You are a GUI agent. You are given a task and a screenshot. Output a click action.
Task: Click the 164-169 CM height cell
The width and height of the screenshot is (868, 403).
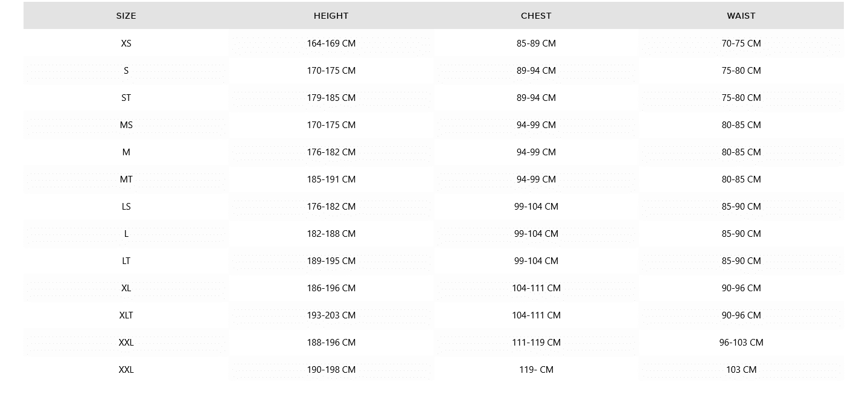(331, 44)
